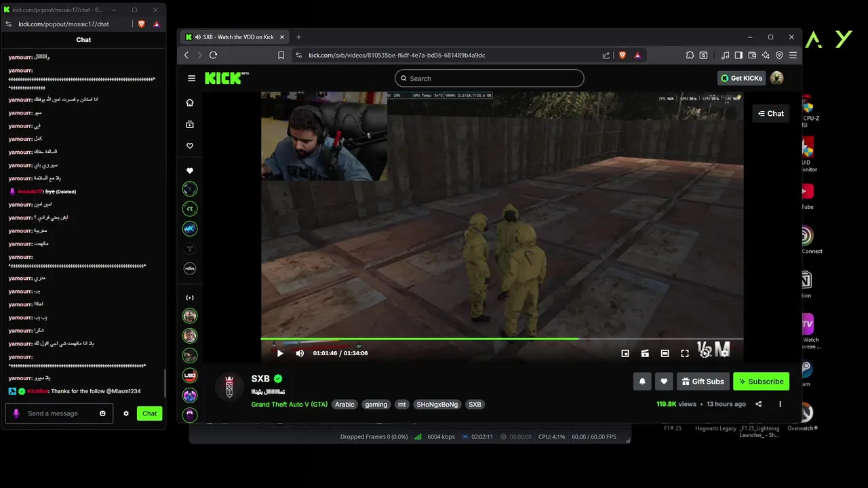
Task: Open the Hogwarts Legacy desktop shortcut
Action: tap(715, 428)
